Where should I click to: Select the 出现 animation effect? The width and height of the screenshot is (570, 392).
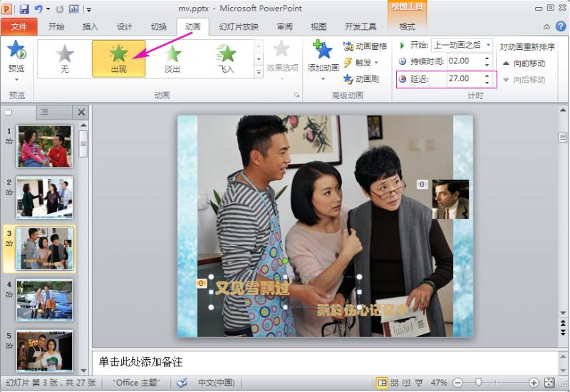[119, 58]
